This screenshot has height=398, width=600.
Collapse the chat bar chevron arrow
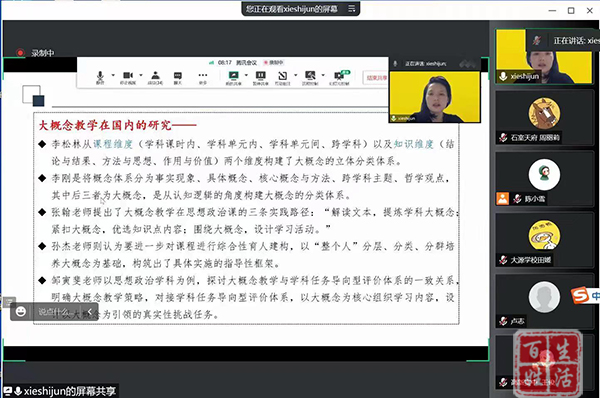pyautogui.click(x=90, y=312)
